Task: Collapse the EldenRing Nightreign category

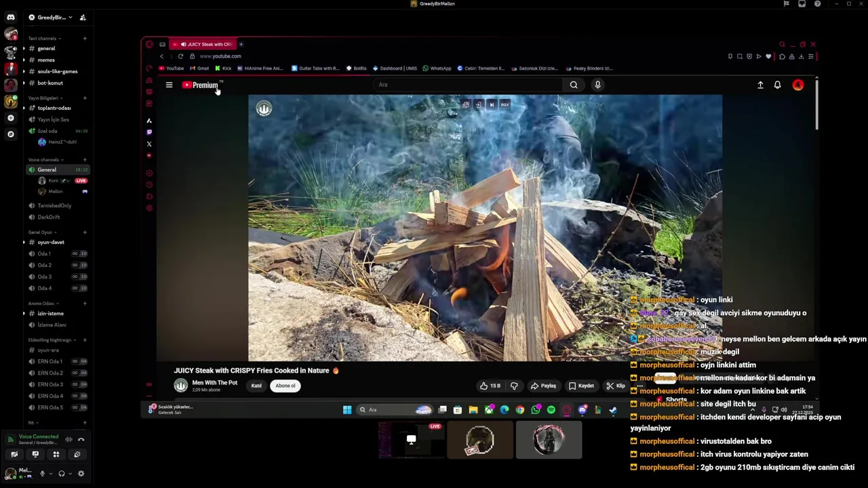Action: click(x=52, y=340)
